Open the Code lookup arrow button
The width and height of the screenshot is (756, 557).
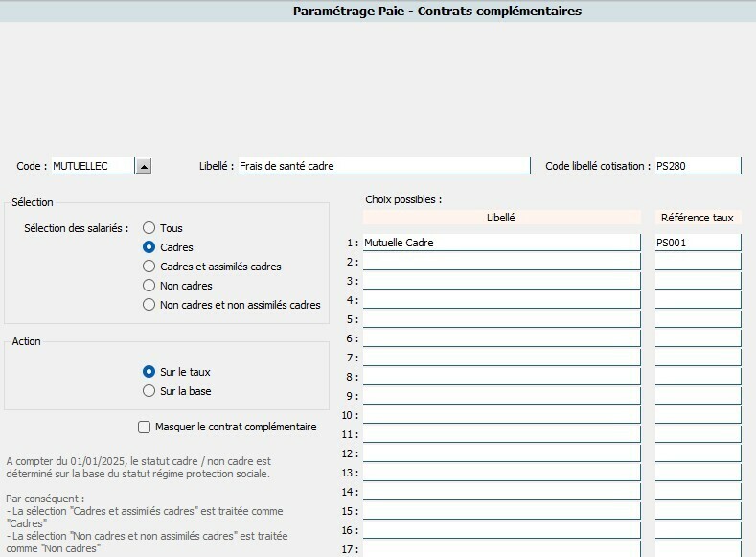click(144, 166)
